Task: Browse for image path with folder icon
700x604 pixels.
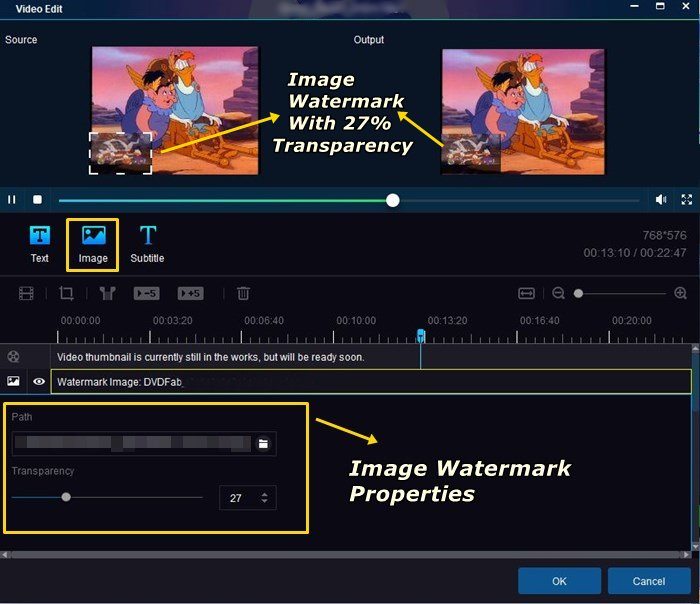Action: coord(263,443)
